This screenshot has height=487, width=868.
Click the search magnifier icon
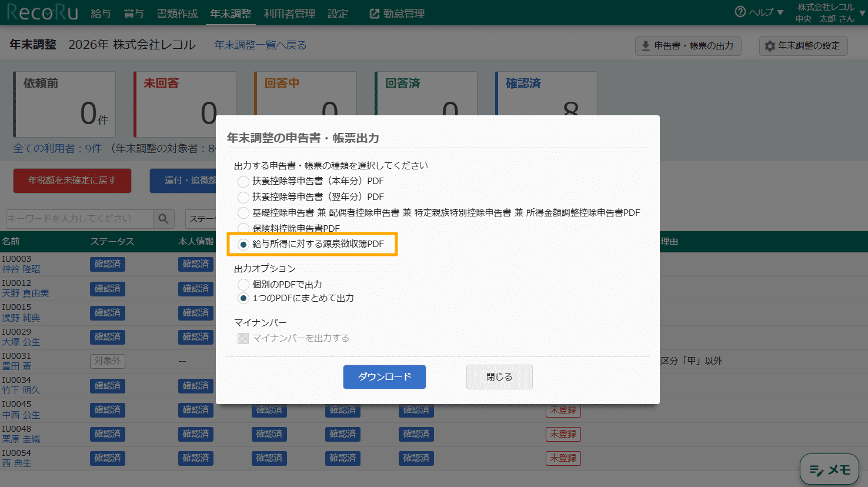click(x=163, y=219)
